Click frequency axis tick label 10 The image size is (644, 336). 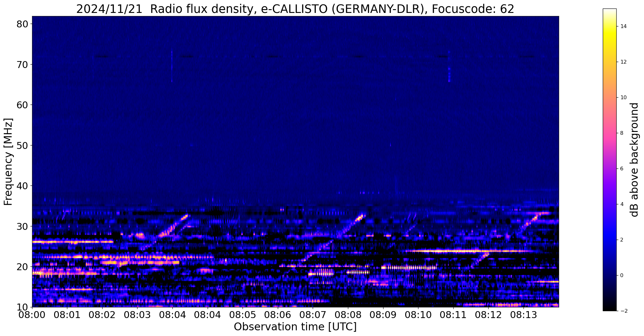click(x=22, y=307)
